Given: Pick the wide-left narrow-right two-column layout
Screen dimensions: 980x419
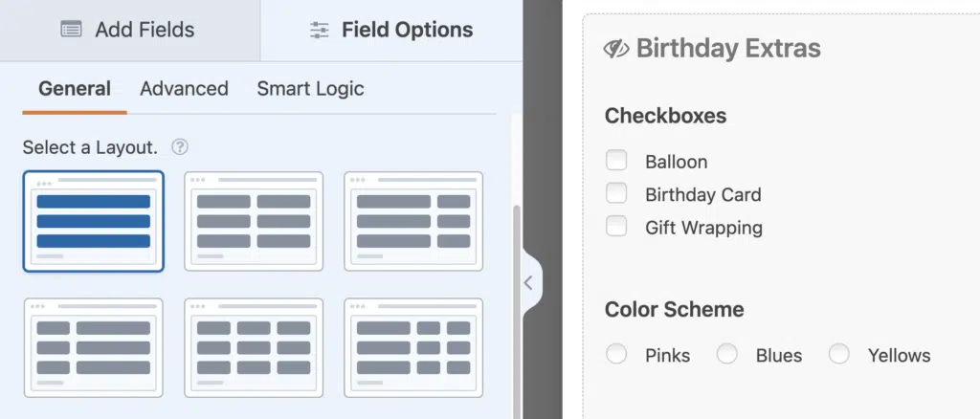Looking at the screenshot, I should click(x=413, y=222).
